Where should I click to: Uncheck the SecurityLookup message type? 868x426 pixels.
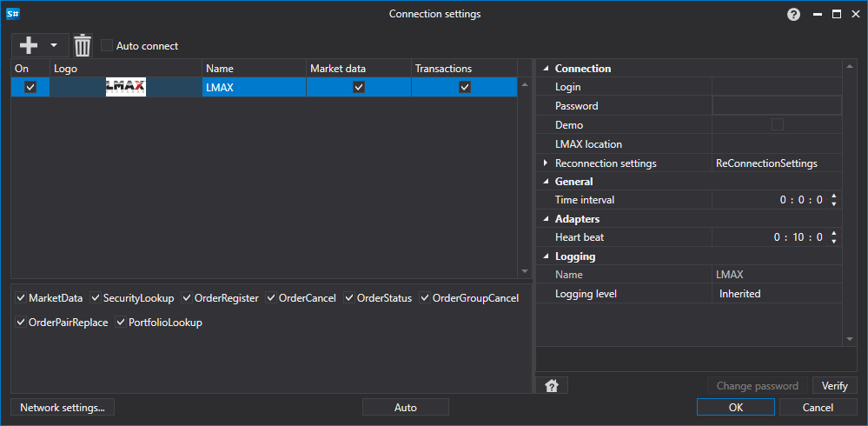tap(96, 298)
